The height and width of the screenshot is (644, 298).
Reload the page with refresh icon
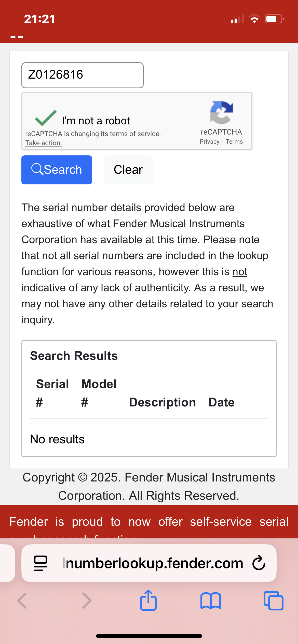259,563
